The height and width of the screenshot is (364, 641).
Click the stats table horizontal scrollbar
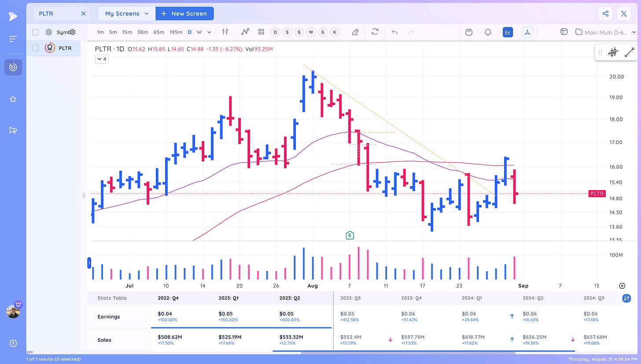(408, 353)
